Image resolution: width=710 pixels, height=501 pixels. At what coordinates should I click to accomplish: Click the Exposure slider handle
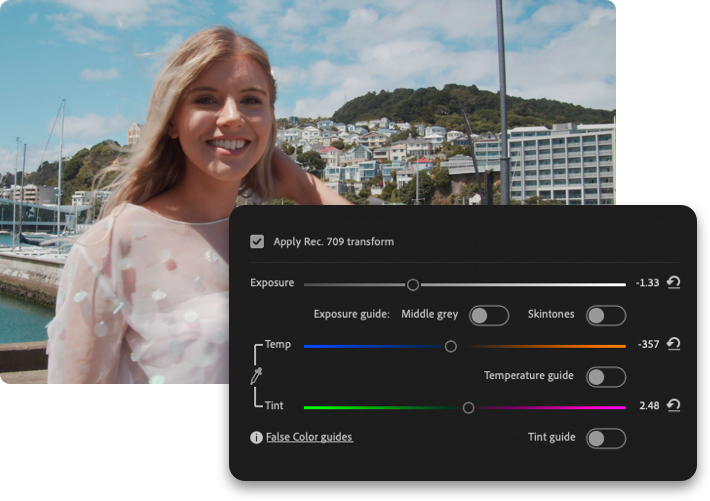point(413,285)
